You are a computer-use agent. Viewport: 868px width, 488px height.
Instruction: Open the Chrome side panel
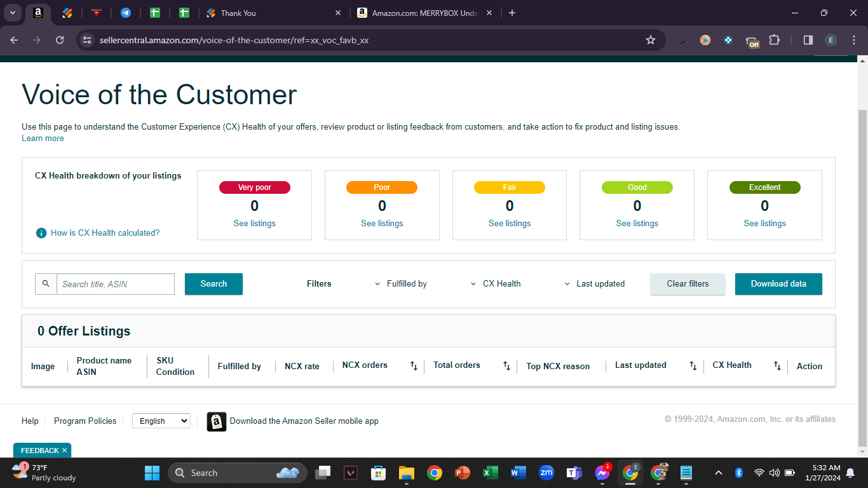coord(808,40)
